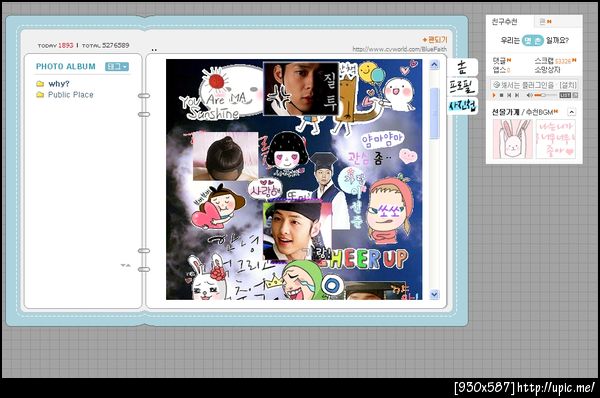Image resolution: width=600 pixels, height=398 pixels.
Task: Open the 댓글 (comments) link
Action: click(x=499, y=60)
